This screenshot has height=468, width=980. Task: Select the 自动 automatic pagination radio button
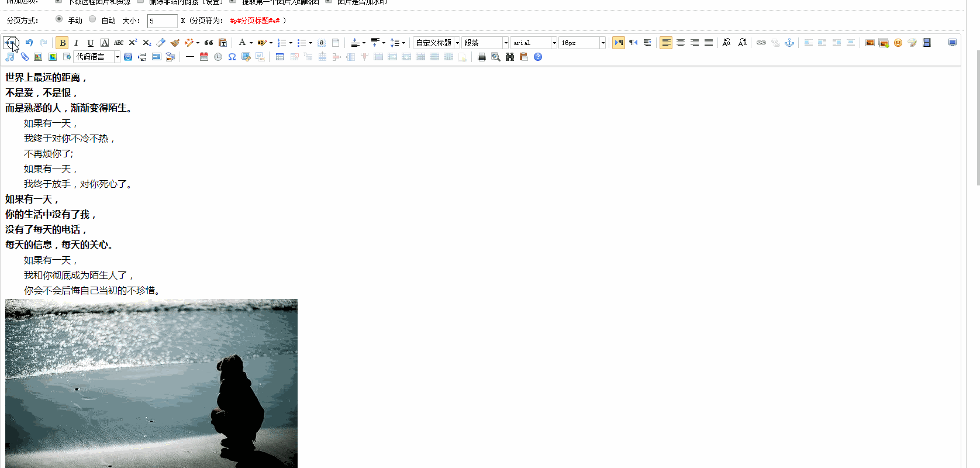(92, 19)
